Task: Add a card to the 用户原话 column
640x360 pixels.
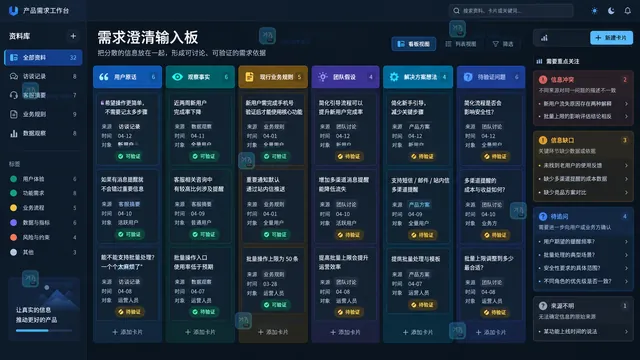Action: pos(127,332)
